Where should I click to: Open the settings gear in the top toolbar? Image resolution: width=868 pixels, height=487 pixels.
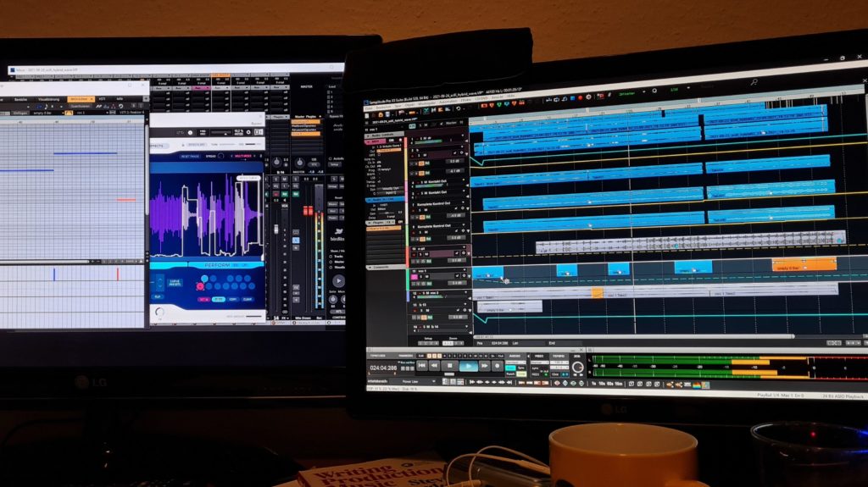(588, 97)
